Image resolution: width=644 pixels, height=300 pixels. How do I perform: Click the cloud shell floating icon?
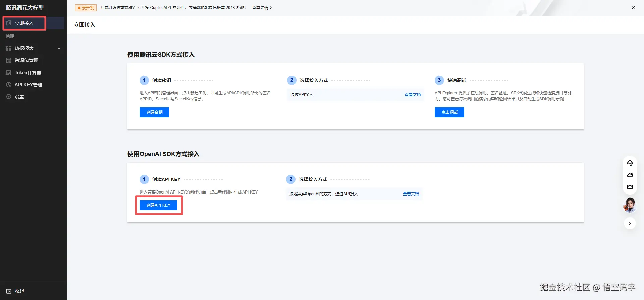point(630,175)
